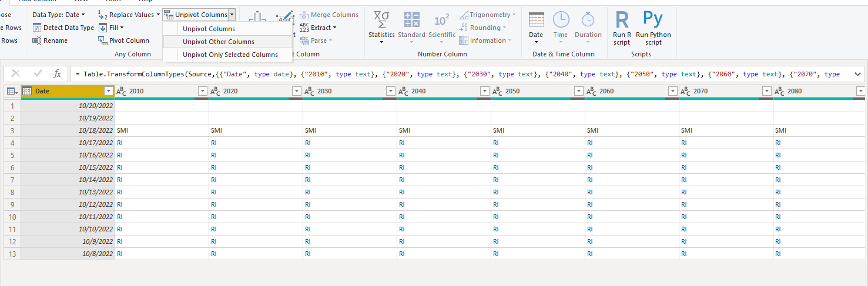Click the Extract ABC123 icon
Image resolution: width=868 pixels, height=286 pixels.
304,28
